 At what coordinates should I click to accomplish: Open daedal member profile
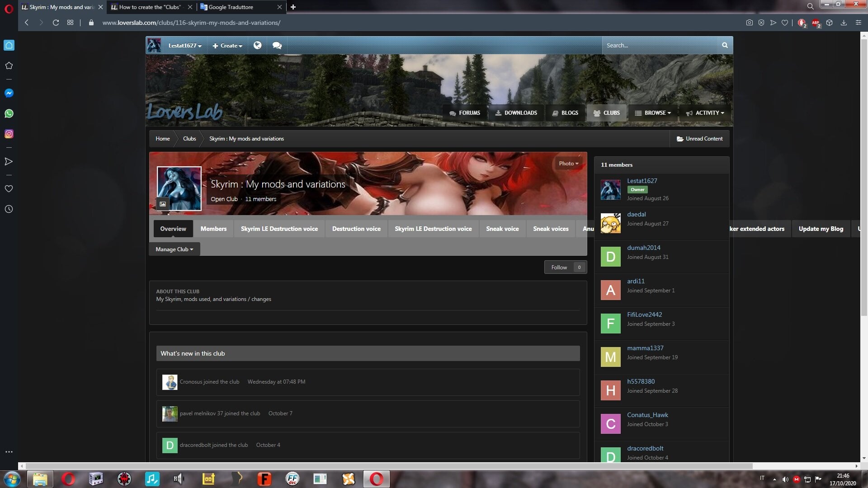(x=636, y=214)
